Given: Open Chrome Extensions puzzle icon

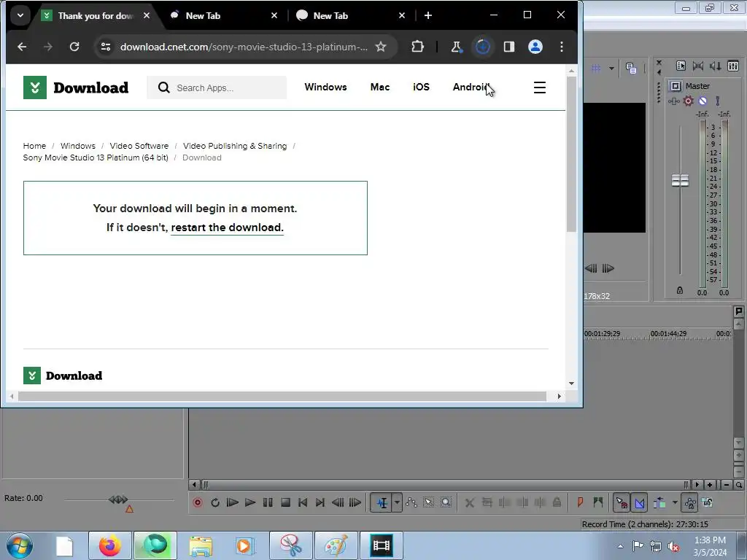Looking at the screenshot, I should pos(417,47).
